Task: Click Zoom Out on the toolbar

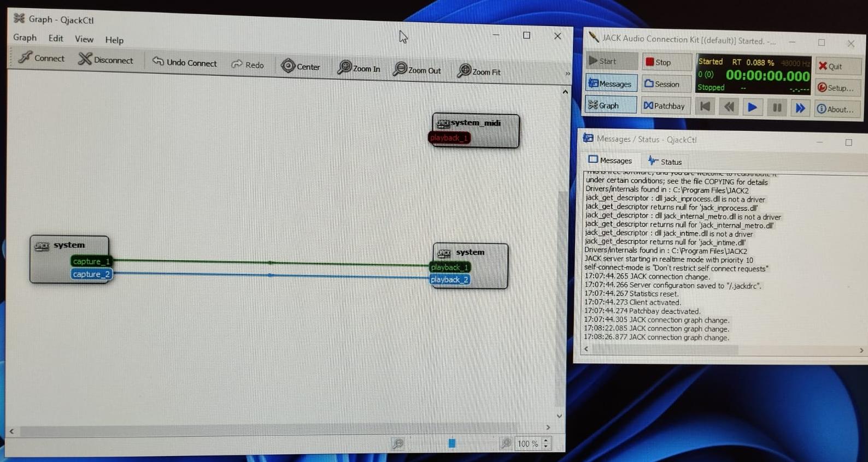Action: (417, 70)
